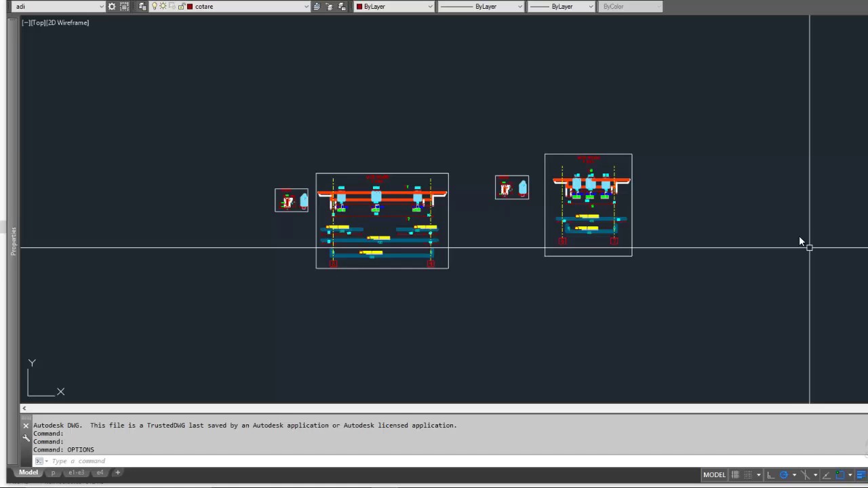Click Layer States Manager icon
The image size is (868, 488).
pyautogui.click(x=341, y=6)
